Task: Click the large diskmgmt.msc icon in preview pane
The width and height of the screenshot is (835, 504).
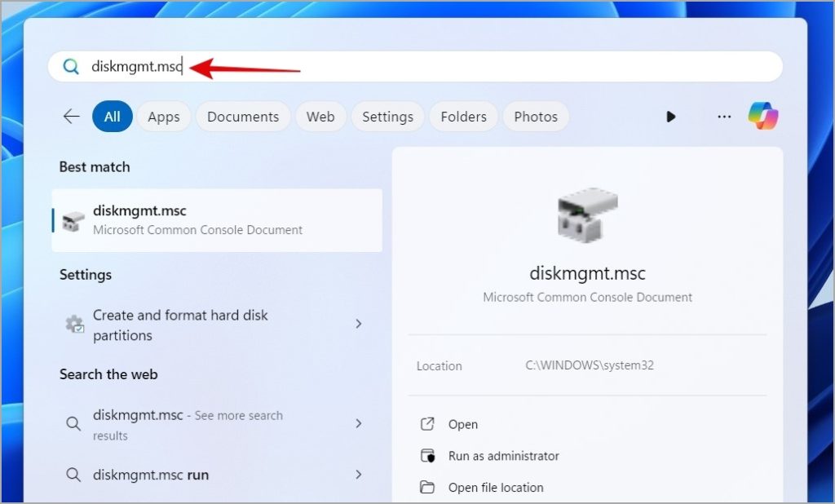Action: tap(587, 214)
